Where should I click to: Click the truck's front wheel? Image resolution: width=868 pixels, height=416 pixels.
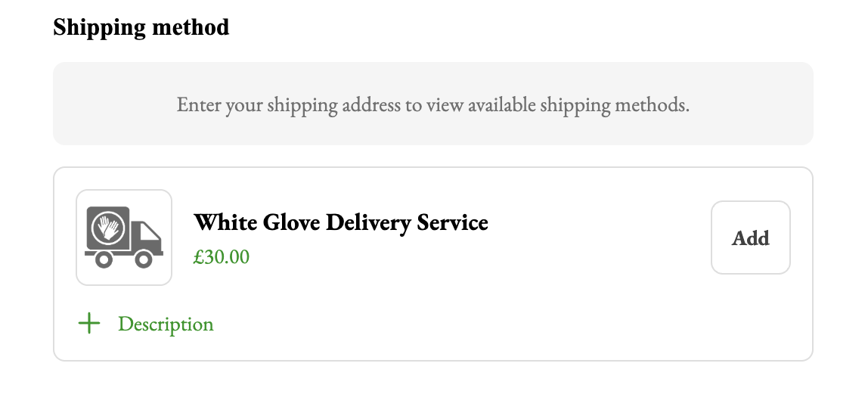(144, 259)
